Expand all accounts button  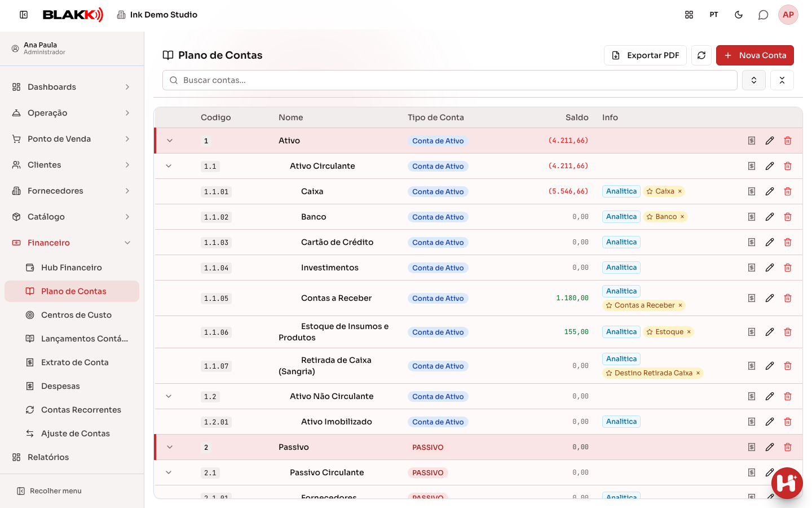click(x=754, y=80)
